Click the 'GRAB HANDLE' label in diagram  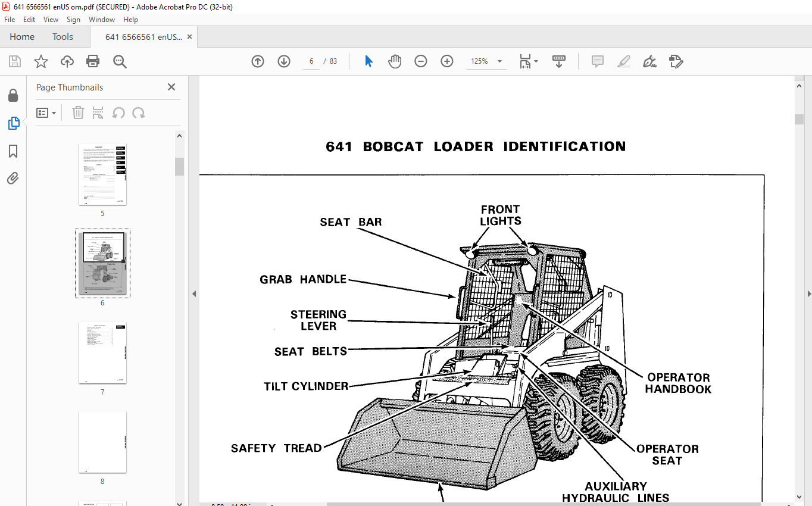click(x=303, y=279)
